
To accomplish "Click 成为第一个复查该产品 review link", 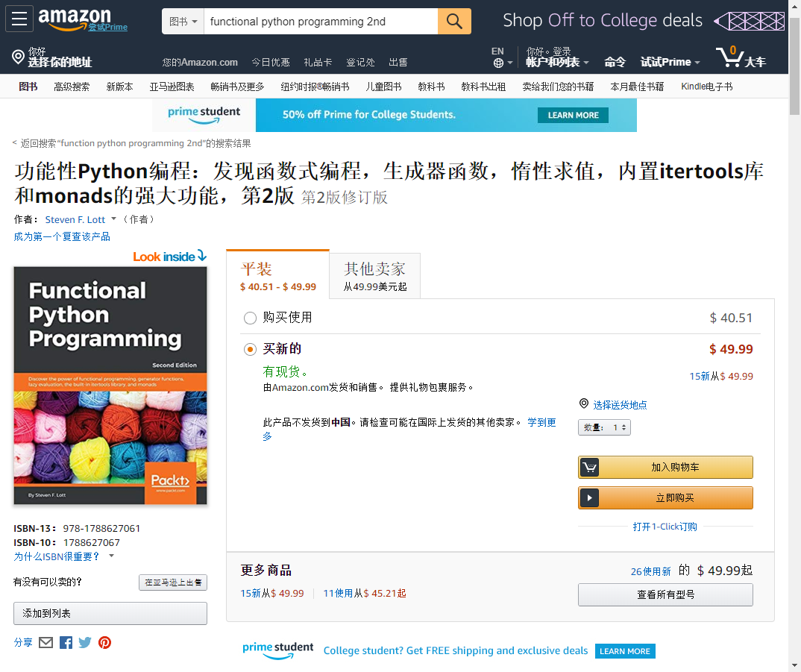I will point(62,236).
